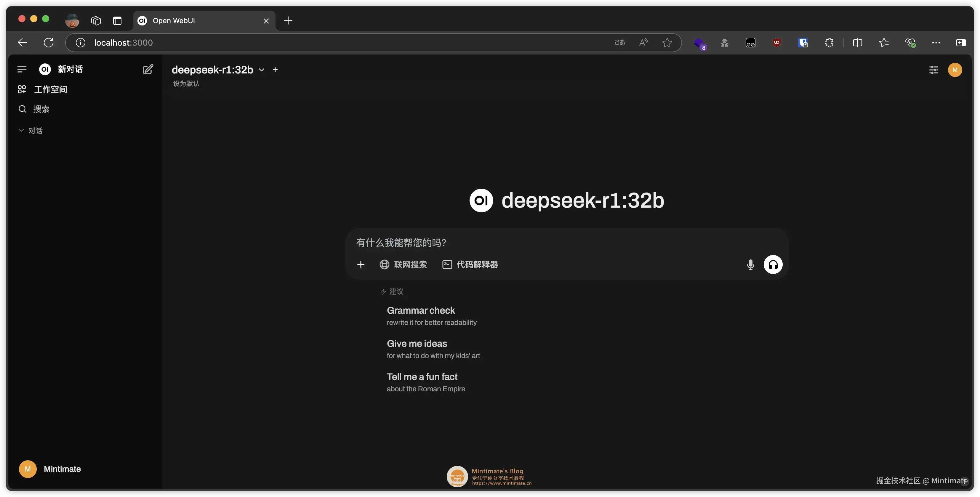Open 搜索 search in the sidebar
The image size is (980, 497).
point(42,109)
